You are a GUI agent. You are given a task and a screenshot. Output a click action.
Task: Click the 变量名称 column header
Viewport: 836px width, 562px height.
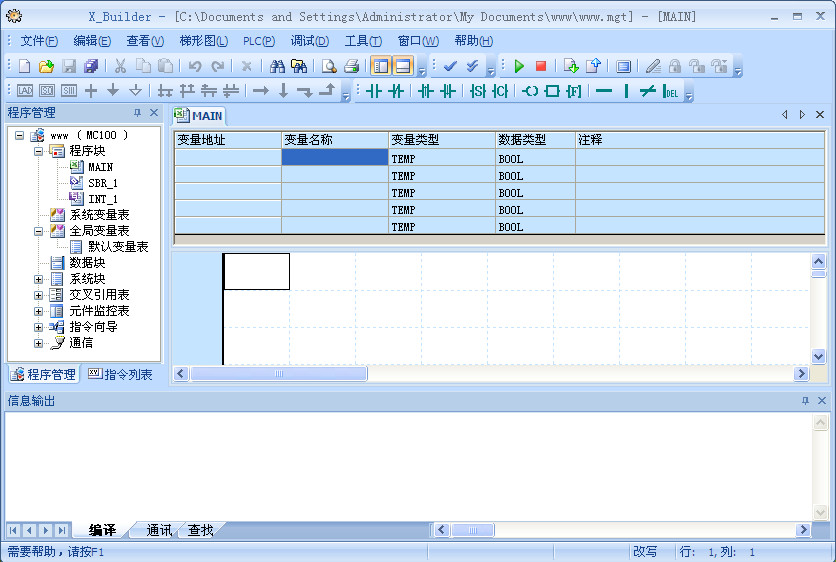[x=335, y=140]
